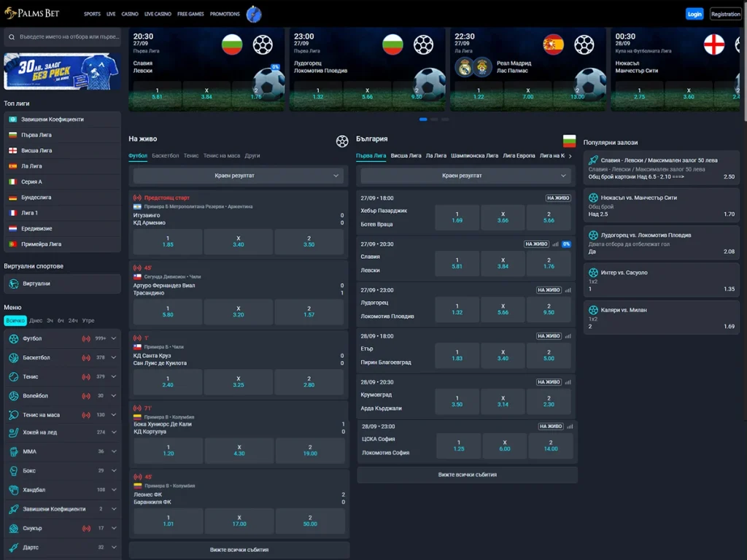Open the Palms Bet logo home link

[x=32, y=13]
